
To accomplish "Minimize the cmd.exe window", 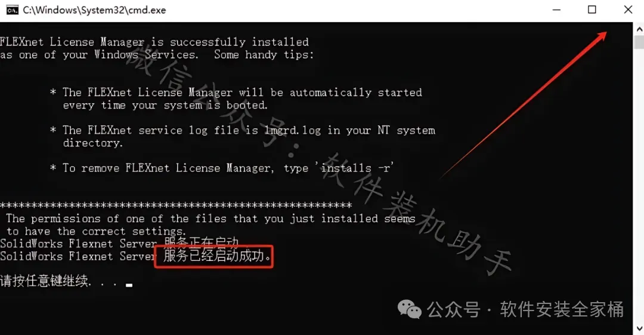I will pyautogui.click(x=556, y=10).
